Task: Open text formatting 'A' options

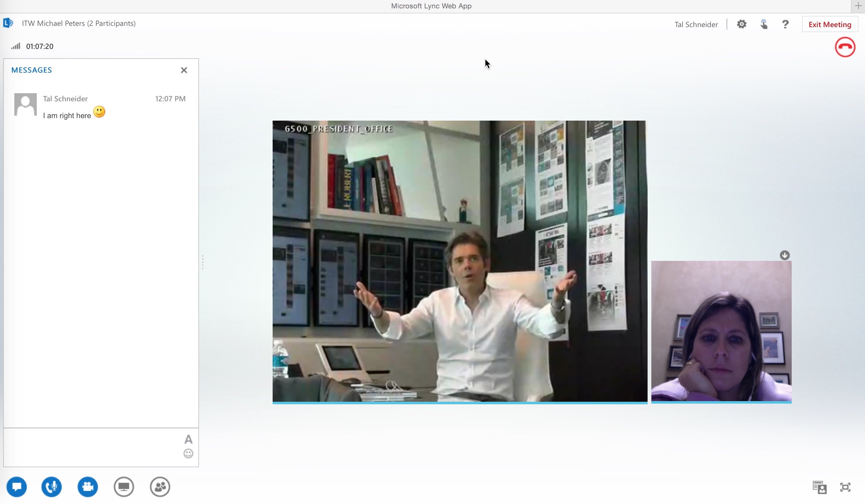Action: [188, 439]
